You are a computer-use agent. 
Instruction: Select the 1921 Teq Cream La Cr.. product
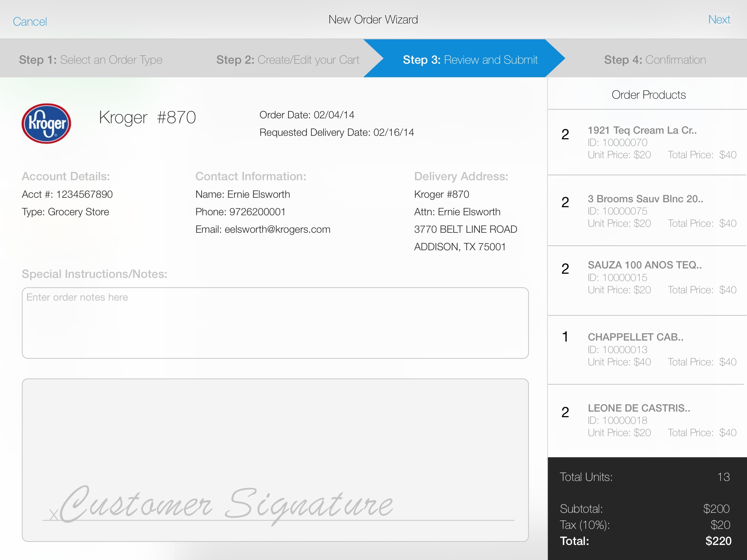pyautogui.click(x=647, y=142)
